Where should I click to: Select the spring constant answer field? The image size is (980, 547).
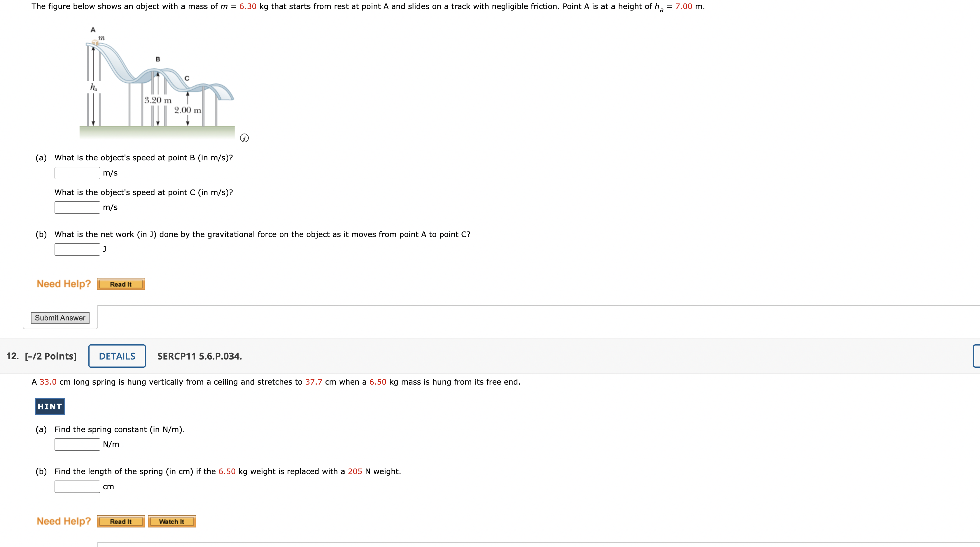[77, 444]
